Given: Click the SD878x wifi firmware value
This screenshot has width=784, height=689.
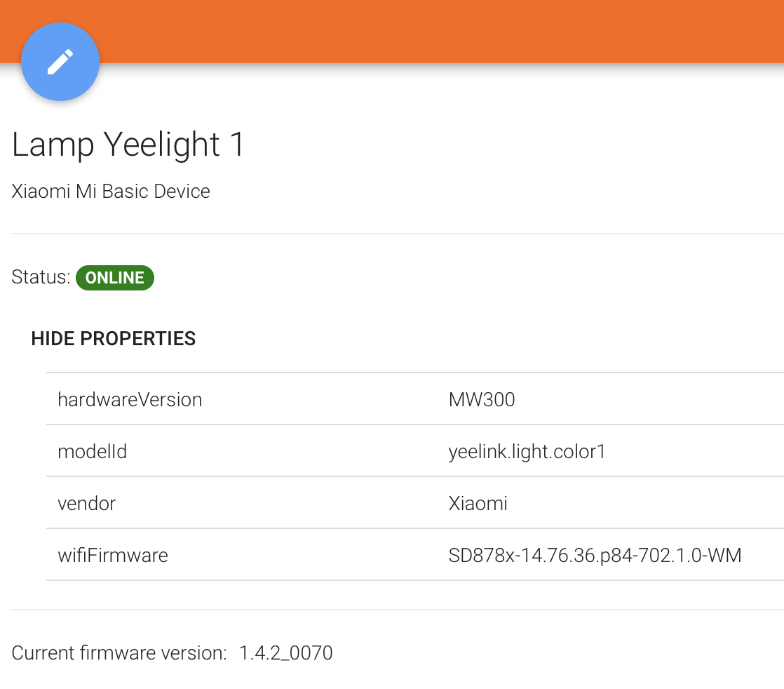Looking at the screenshot, I should (595, 556).
